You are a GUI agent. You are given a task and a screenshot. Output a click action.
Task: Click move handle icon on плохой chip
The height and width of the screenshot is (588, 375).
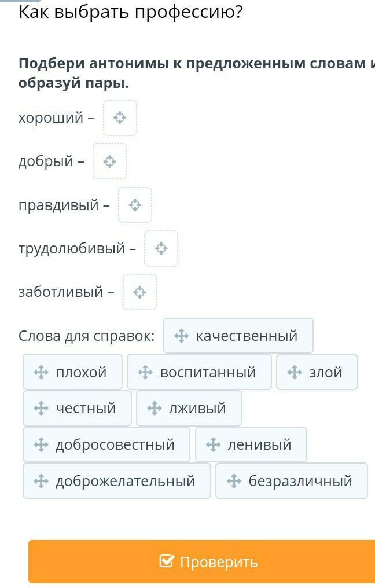point(41,372)
